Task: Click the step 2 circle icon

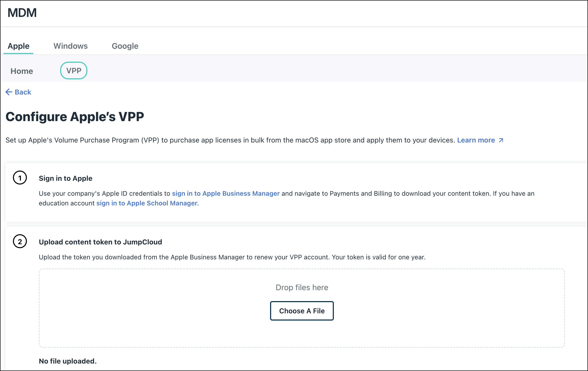Action: 20,241
